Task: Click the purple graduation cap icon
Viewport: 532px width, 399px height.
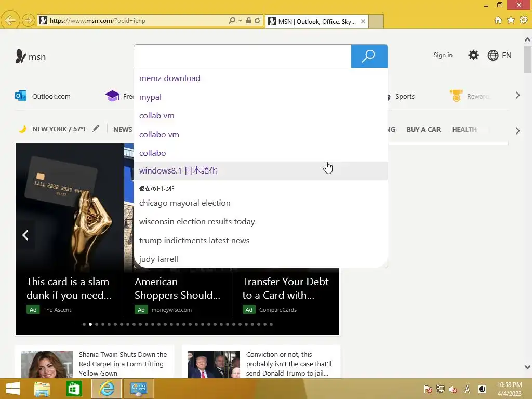Action: tap(112, 96)
